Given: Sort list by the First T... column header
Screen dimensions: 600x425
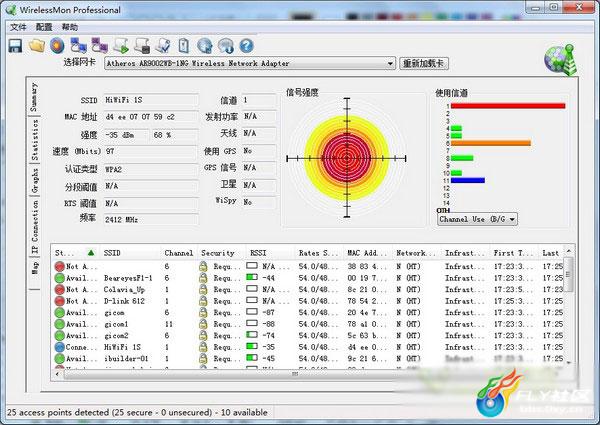Looking at the screenshot, I should (x=514, y=253).
